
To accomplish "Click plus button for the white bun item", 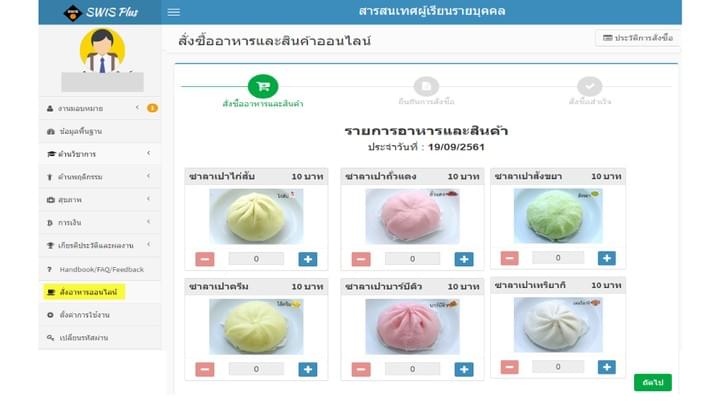I will tap(607, 367).
